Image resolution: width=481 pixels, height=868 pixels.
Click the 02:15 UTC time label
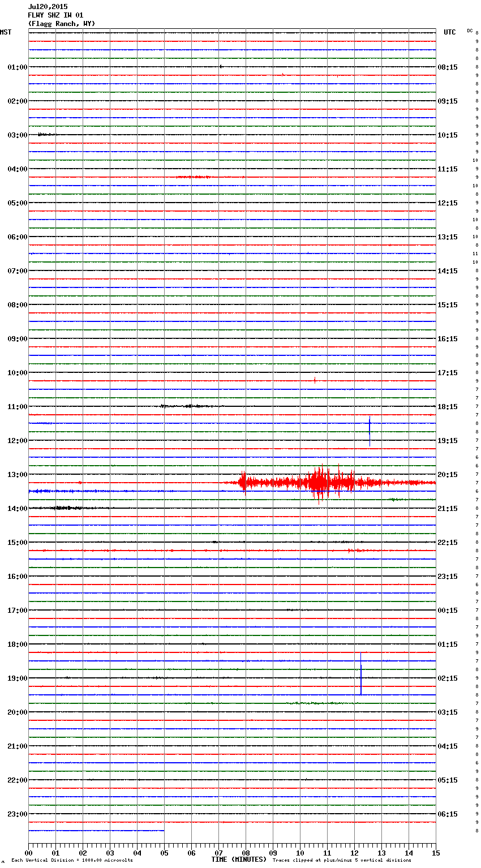[x=448, y=678]
